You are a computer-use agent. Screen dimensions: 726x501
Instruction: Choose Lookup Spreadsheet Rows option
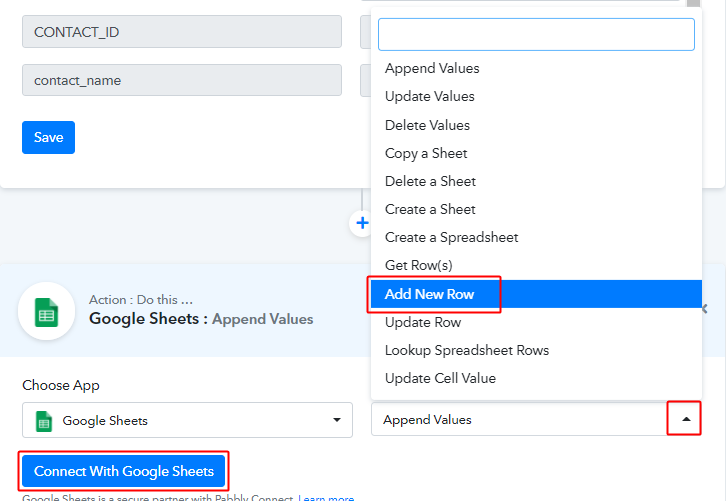[536, 350]
